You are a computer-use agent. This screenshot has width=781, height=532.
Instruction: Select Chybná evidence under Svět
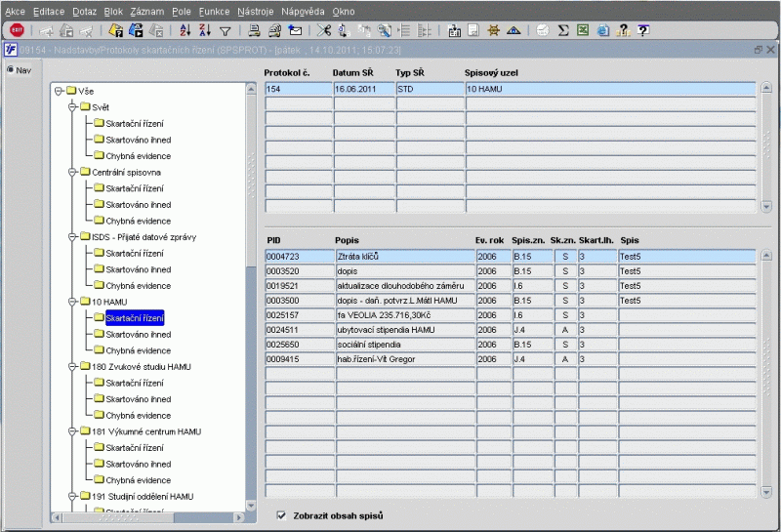[138, 156]
